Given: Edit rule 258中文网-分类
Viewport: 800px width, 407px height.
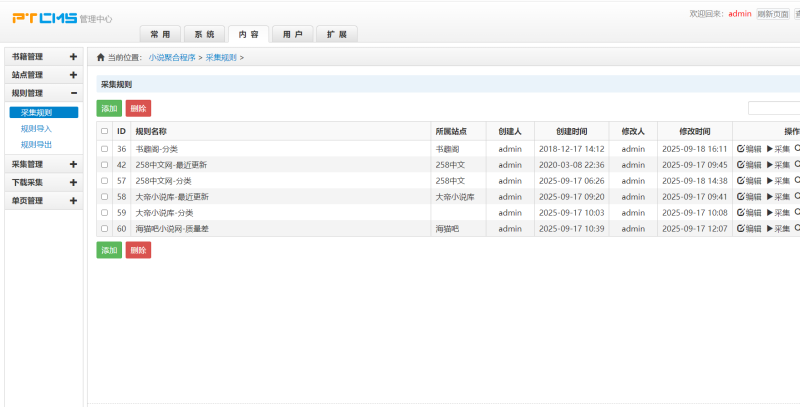Looking at the screenshot, I should point(749,181).
